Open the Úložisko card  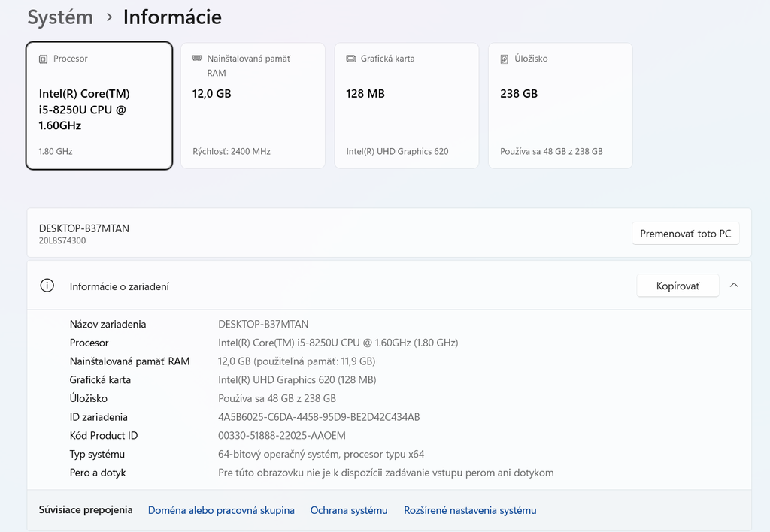click(560, 105)
